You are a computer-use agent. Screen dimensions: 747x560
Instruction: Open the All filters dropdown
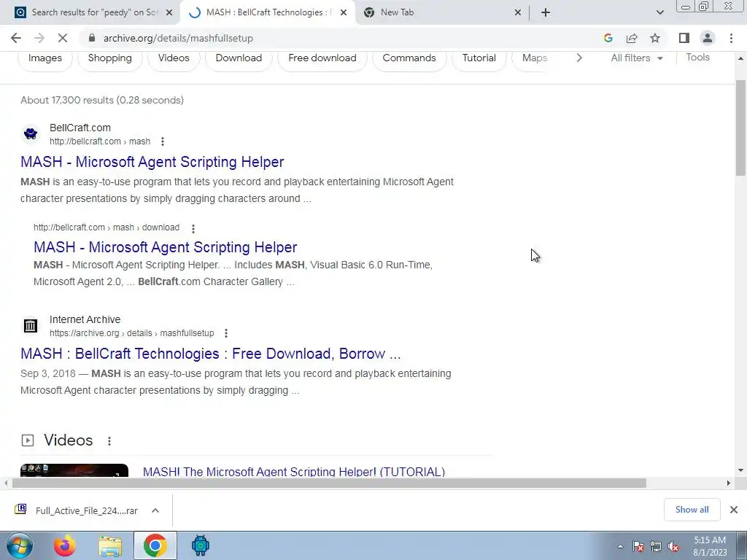click(x=637, y=58)
